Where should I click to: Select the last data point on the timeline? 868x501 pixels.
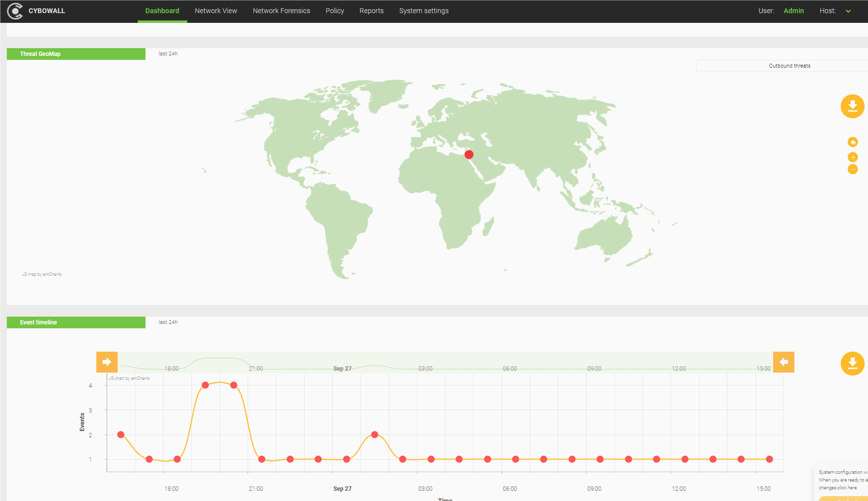[769, 459]
